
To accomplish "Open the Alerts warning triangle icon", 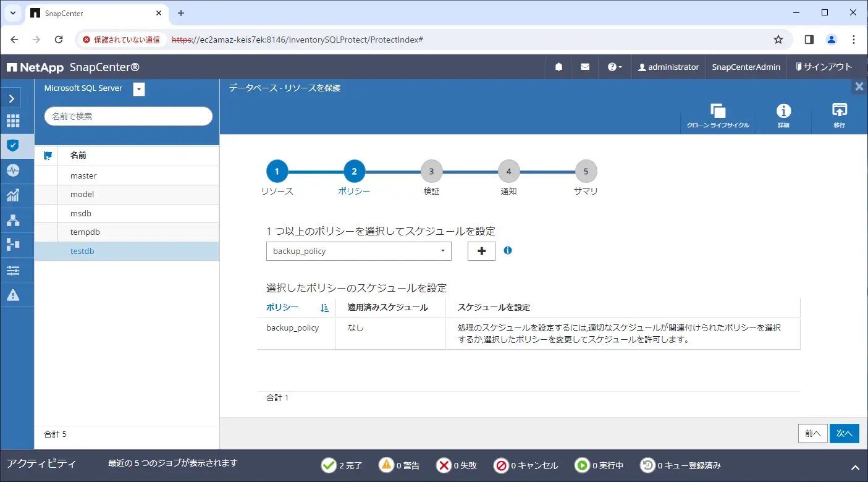I will [x=13, y=295].
